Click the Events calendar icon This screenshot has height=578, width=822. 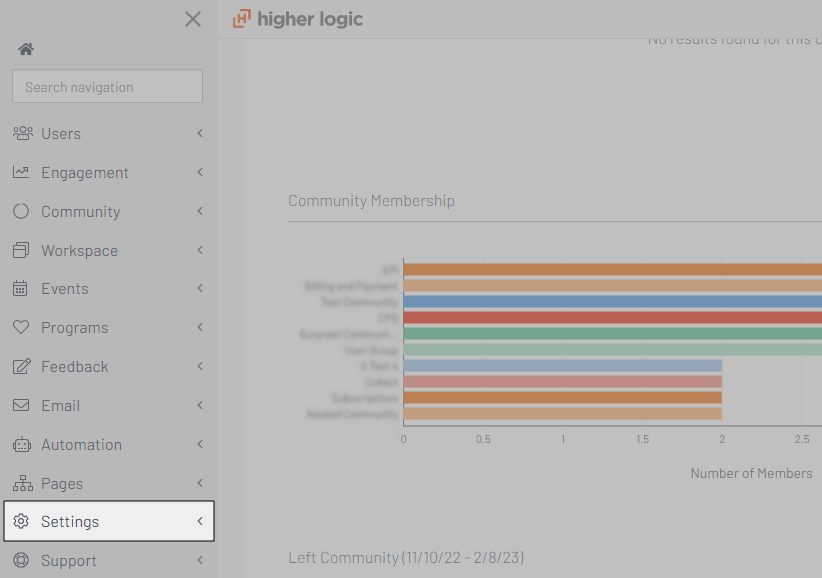pyautogui.click(x=21, y=289)
